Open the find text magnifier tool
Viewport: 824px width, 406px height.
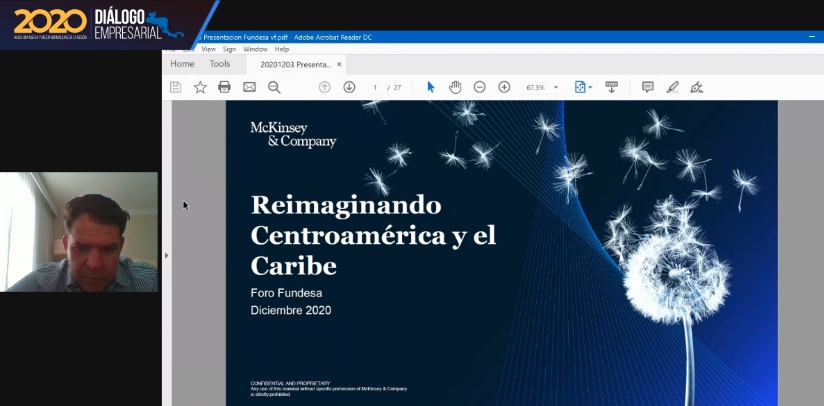tap(274, 87)
